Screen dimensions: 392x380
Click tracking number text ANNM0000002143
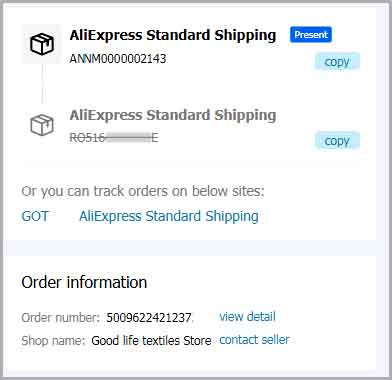click(x=118, y=59)
